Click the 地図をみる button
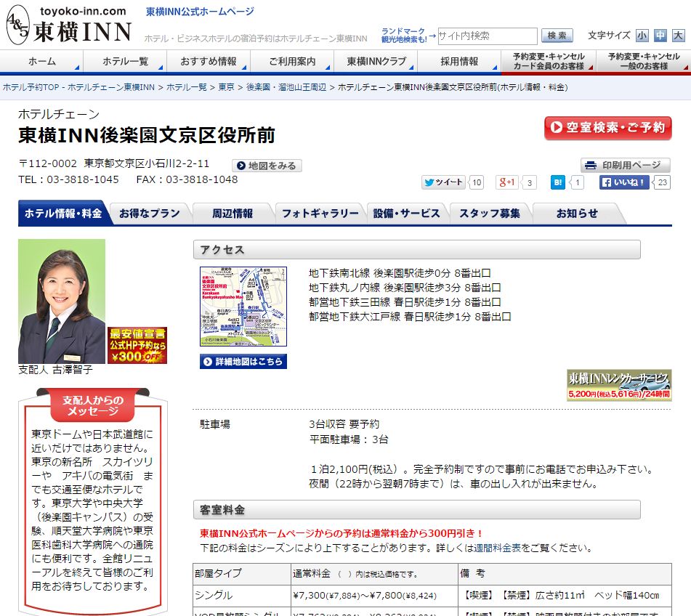Image resolution: width=691 pixels, height=616 pixels. pyautogui.click(x=267, y=166)
